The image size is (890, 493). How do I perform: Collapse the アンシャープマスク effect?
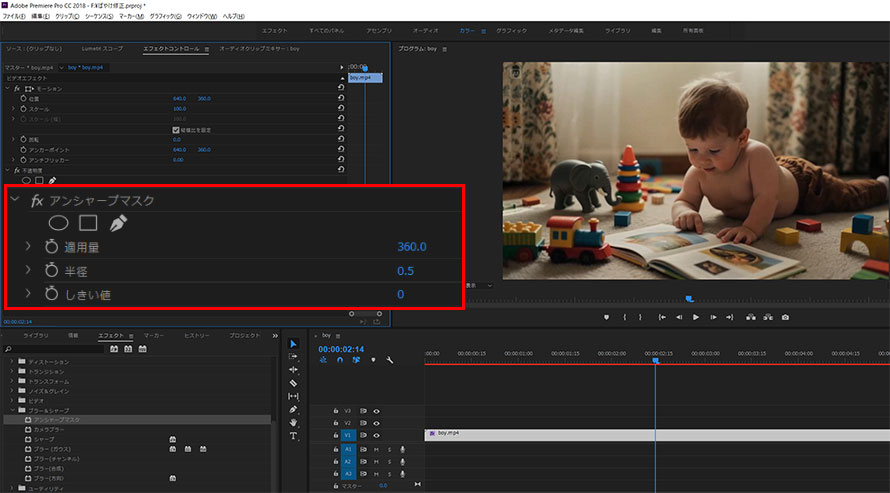tap(16, 201)
